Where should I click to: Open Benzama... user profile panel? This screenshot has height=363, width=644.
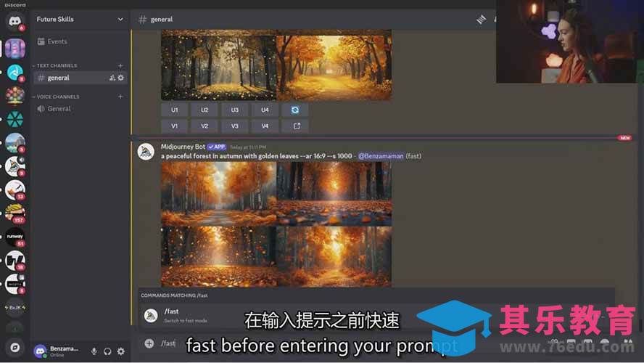tap(57, 351)
